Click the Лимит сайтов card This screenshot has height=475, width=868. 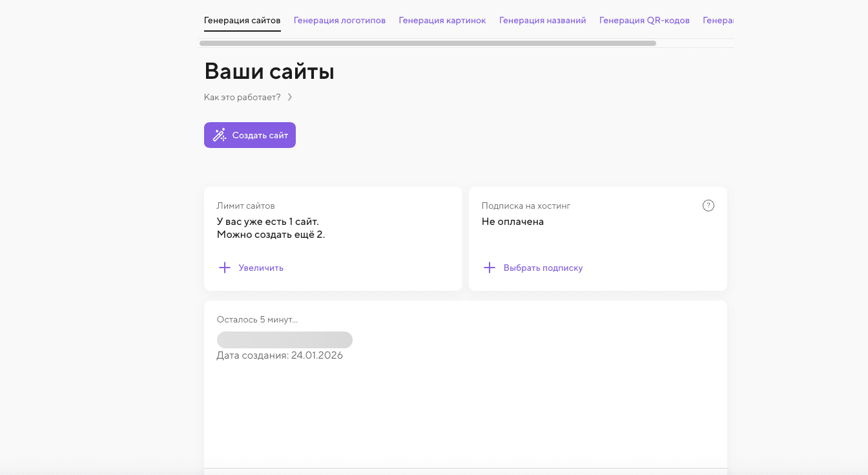[x=333, y=239]
